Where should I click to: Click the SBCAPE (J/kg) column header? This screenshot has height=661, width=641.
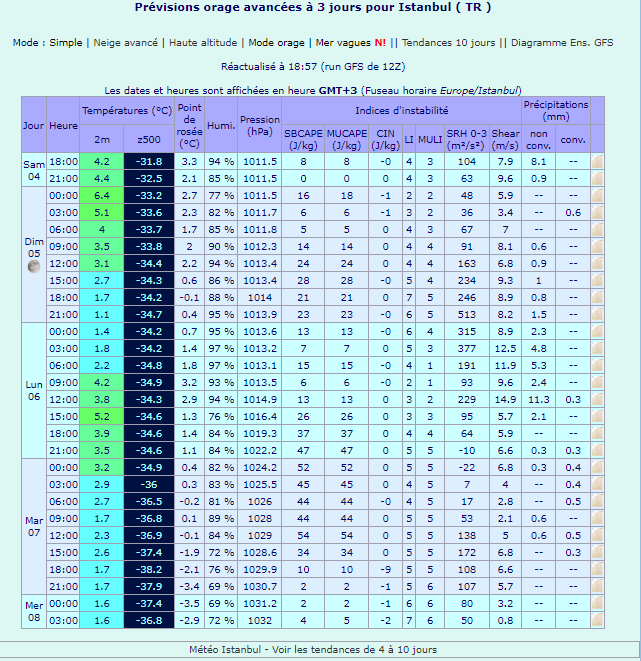tap(303, 139)
